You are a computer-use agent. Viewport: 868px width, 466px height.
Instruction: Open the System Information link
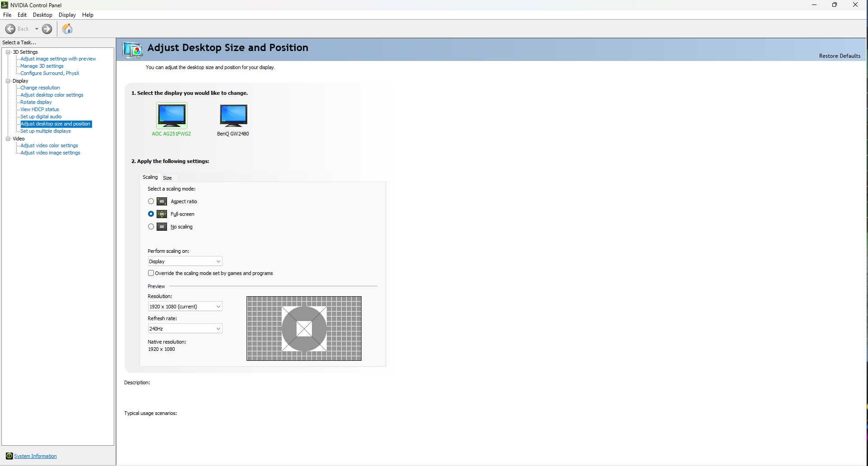click(35, 456)
